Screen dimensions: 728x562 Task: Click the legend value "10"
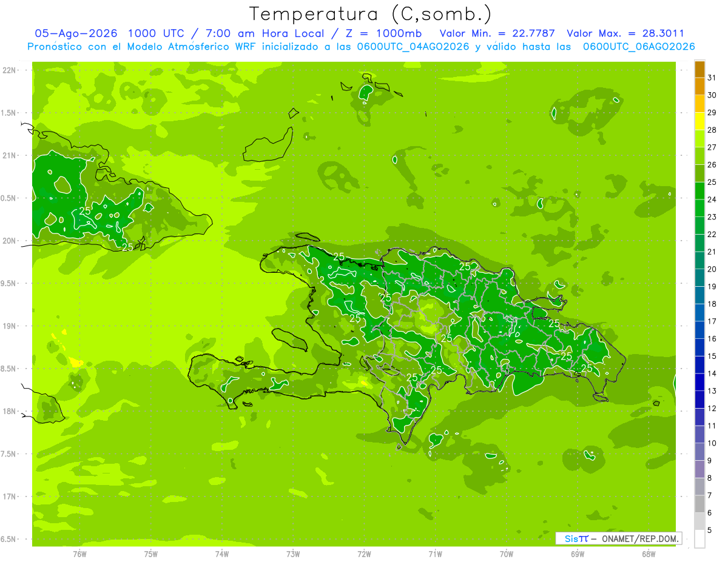[712, 443]
